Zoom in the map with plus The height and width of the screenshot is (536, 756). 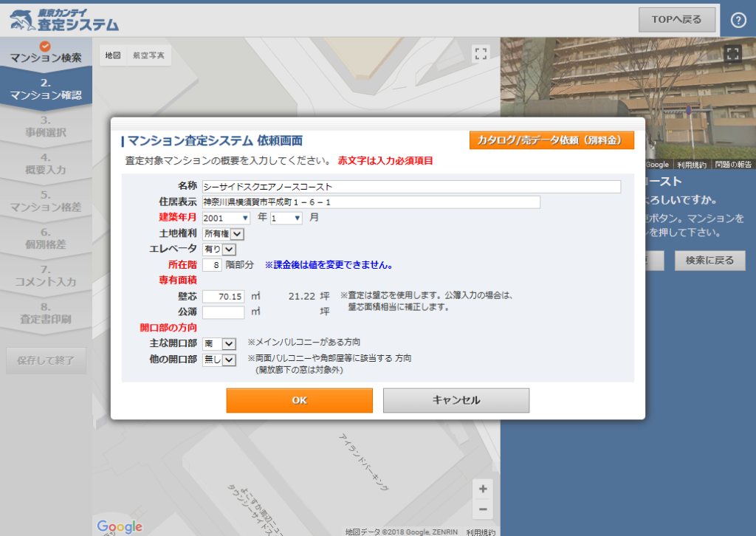pos(483,489)
